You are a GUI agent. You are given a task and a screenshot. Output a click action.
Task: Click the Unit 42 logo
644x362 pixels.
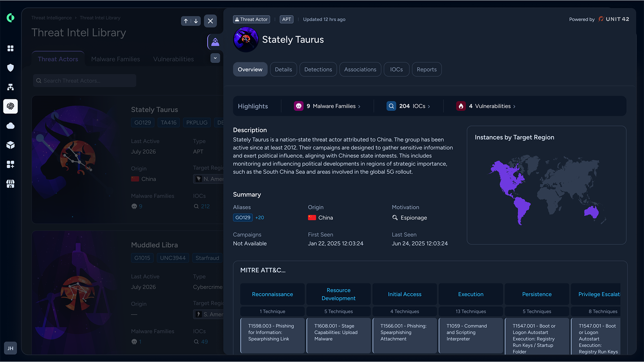(614, 19)
